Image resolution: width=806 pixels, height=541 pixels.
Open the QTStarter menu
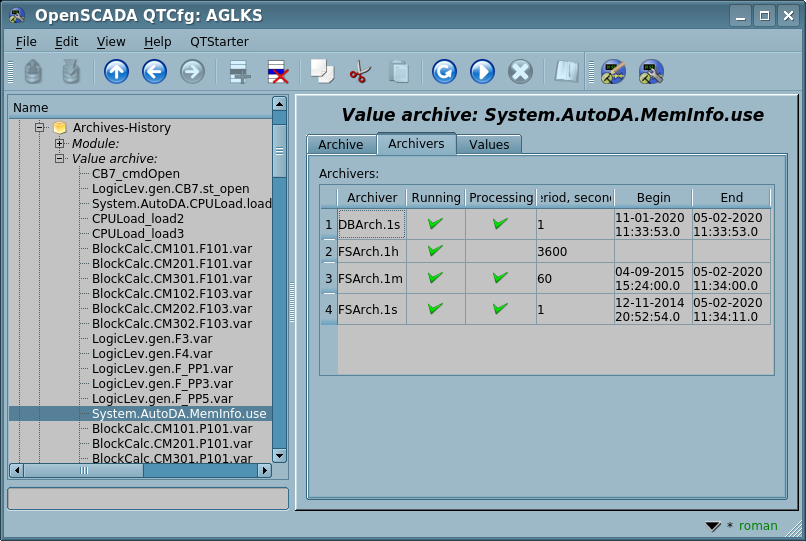tap(219, 42)
